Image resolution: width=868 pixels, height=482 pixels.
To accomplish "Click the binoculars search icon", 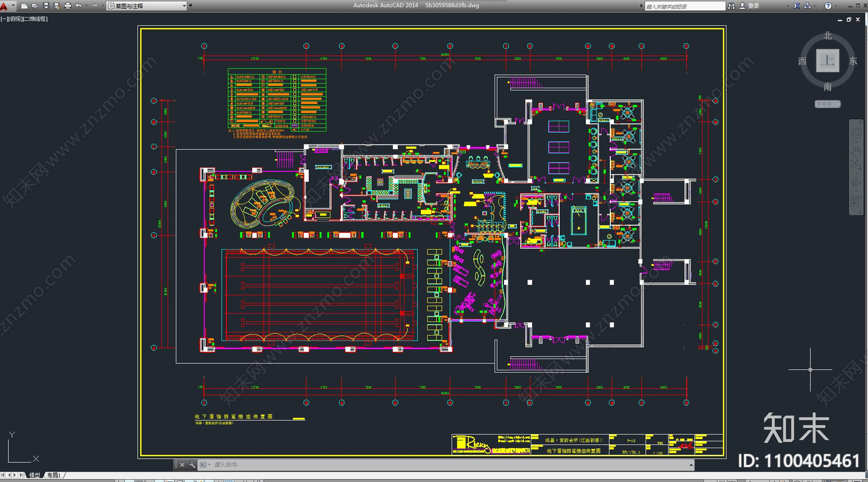I will (x=731, y=6).
